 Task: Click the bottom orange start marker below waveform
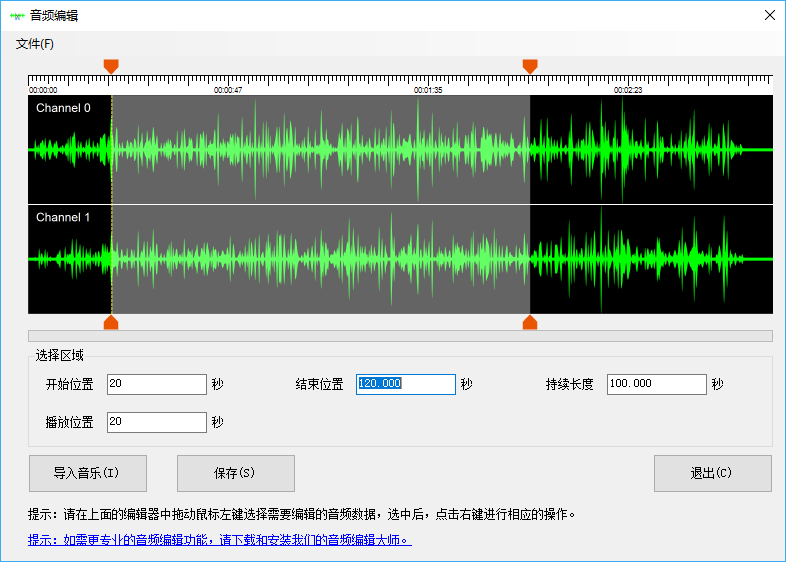point(111,322)
